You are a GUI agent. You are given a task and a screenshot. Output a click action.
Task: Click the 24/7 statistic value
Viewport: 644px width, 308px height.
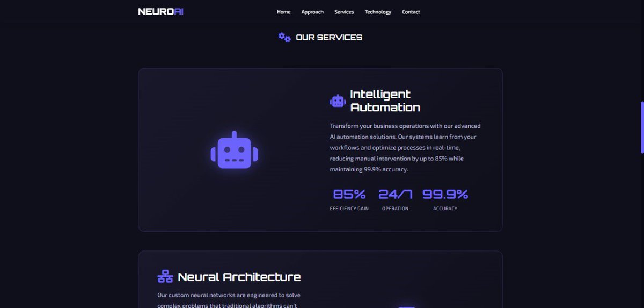(396, 194)
